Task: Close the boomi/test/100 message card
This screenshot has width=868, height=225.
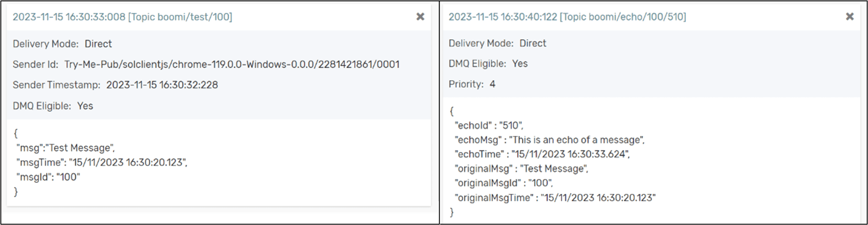Action: click(x=420, y=17)
